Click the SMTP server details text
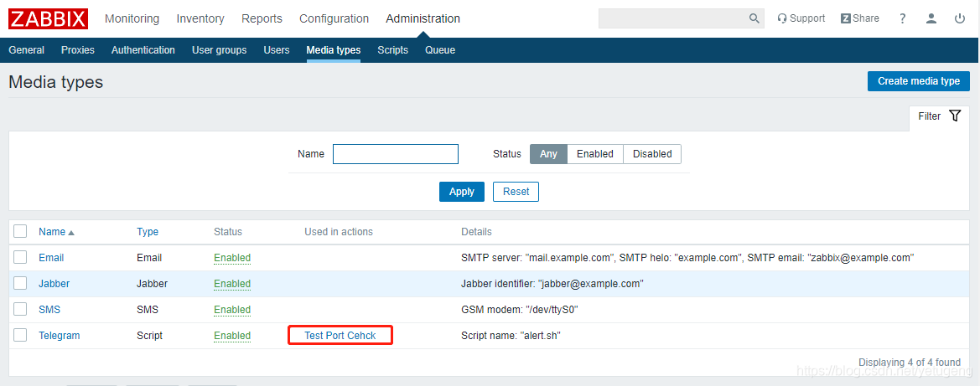Image resolution: width=980 pixels, height=386 pixels. [x=688, y=257]
